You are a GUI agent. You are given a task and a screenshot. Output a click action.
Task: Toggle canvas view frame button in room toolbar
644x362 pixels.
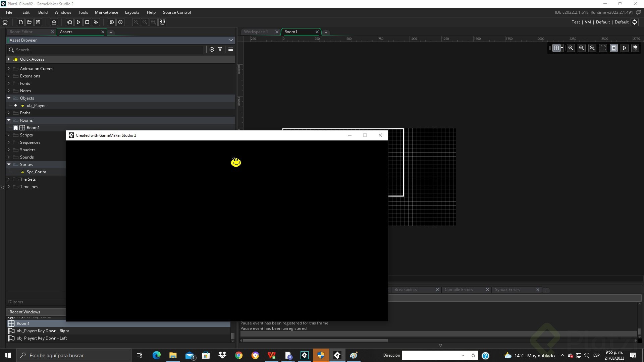coord(613,48)
